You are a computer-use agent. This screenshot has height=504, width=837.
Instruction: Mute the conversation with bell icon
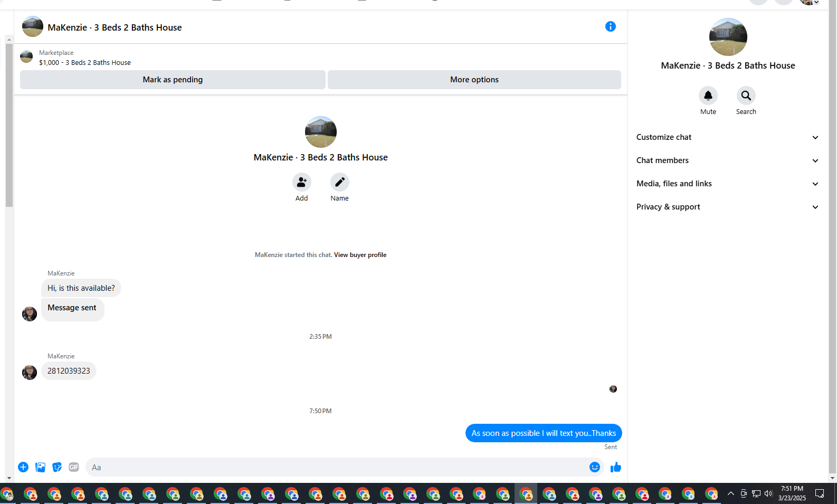coord(708,96)
